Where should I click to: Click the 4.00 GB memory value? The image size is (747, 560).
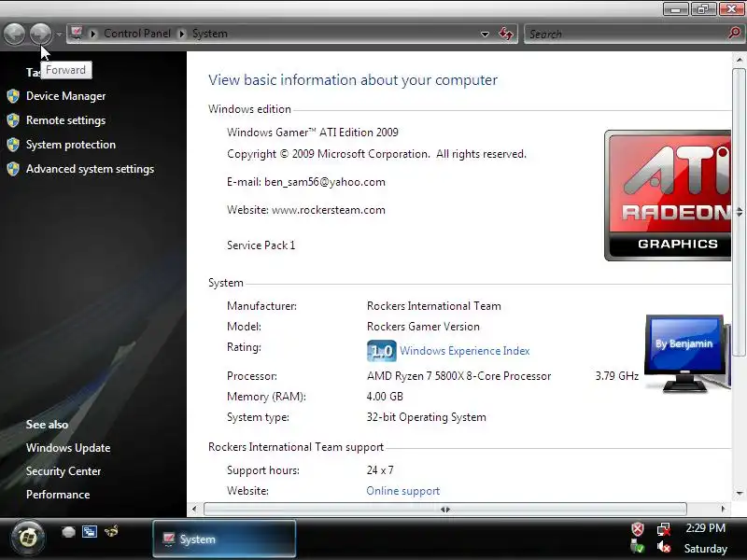coord(385,397)
